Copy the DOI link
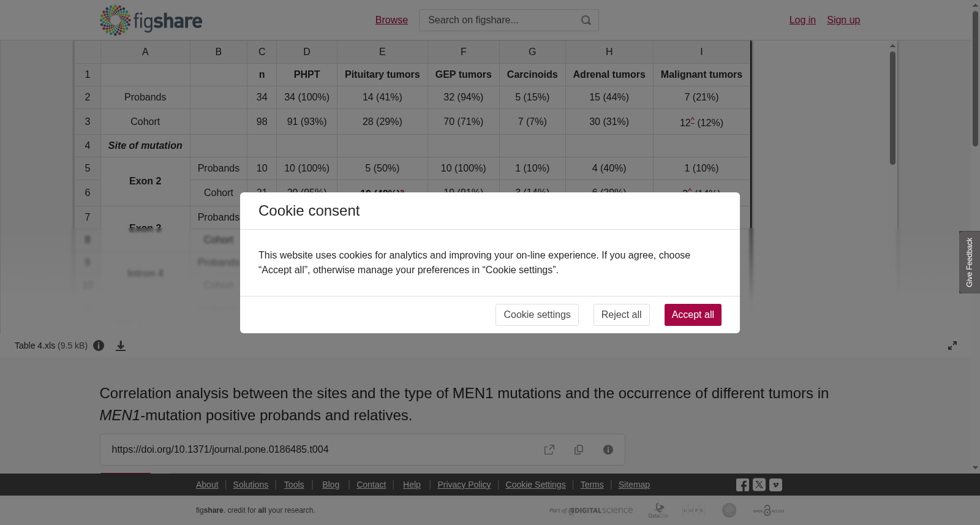 pos(579,450)
